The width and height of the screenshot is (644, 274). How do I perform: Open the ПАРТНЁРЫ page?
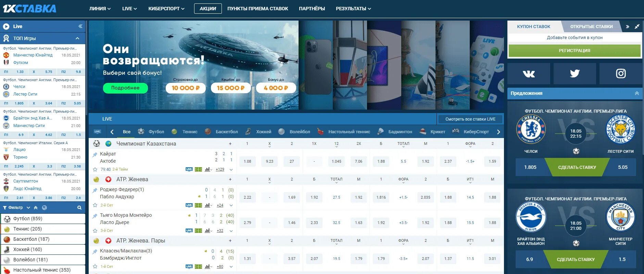pos(312,9)
